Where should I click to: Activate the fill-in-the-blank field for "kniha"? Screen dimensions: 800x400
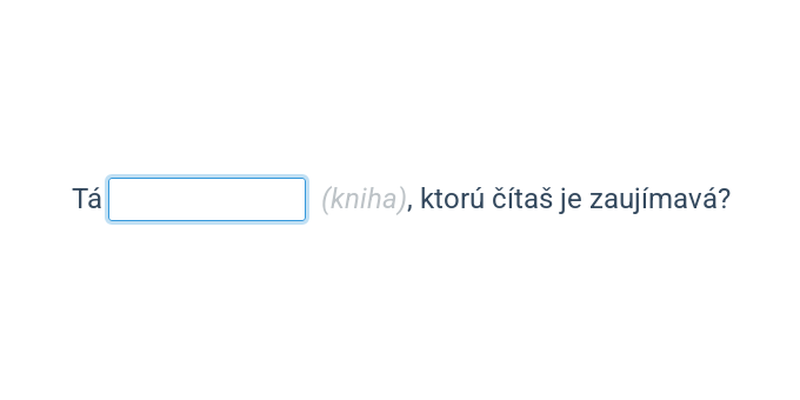click(x=207, y=199)
